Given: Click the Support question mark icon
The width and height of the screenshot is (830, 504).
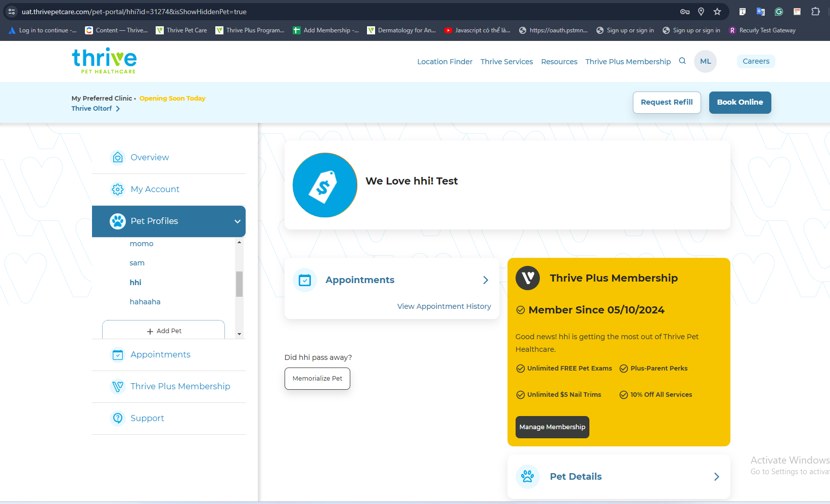Looking at the screenshot, I should point(118,418).
